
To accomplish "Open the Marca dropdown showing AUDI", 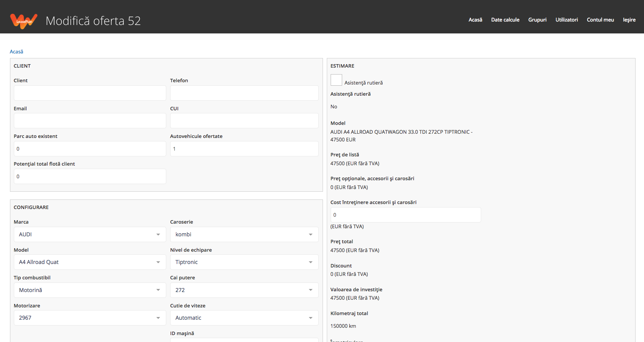I will 90,234.
